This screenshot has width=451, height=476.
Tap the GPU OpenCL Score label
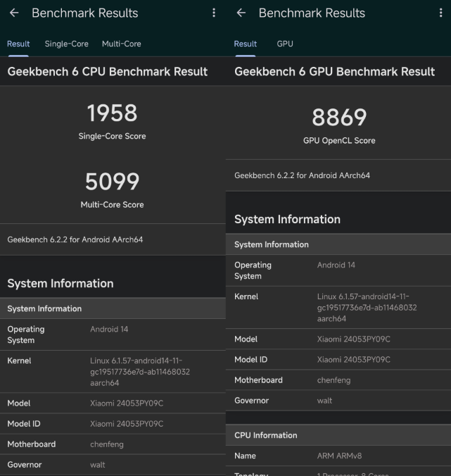tap(339, 141)
